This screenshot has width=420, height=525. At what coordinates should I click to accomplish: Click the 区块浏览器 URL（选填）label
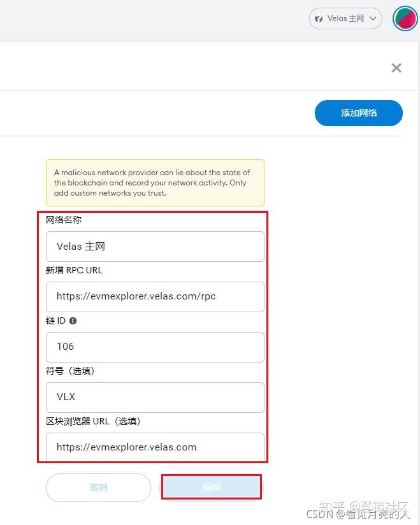point(93,421)
